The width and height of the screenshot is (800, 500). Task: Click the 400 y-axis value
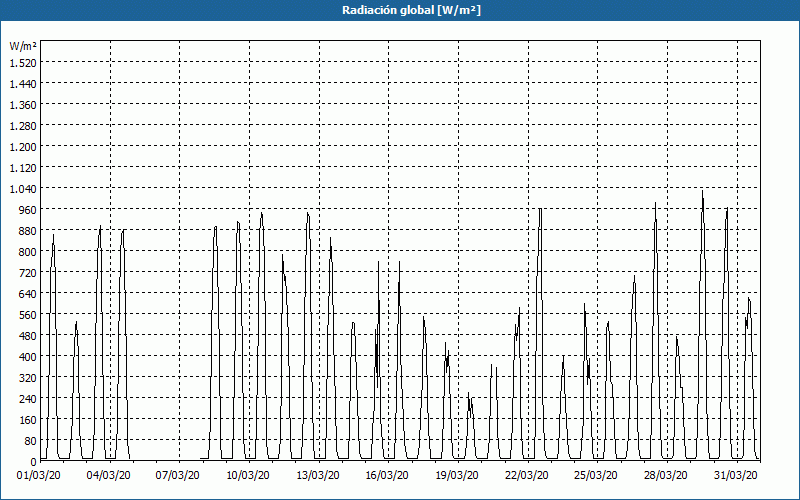[x=29, y=357]
